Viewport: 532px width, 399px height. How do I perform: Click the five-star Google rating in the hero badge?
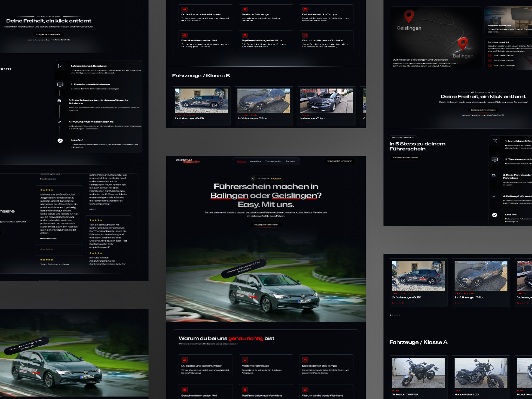[276, 179]
